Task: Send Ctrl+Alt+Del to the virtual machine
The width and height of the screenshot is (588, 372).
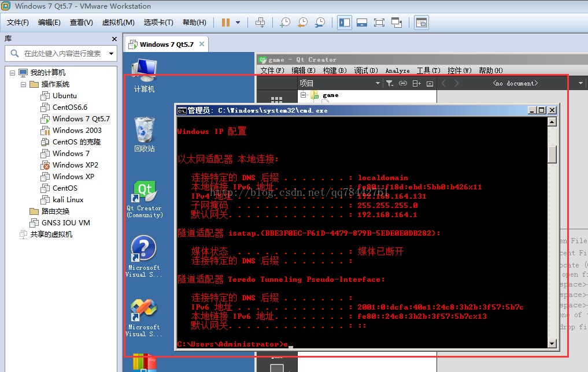Action: point(260,23)
